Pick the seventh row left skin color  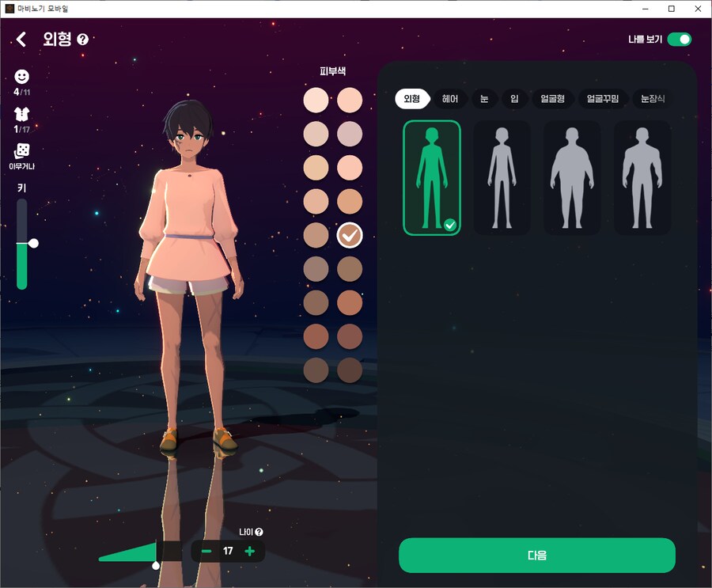(x=316, y=302)
